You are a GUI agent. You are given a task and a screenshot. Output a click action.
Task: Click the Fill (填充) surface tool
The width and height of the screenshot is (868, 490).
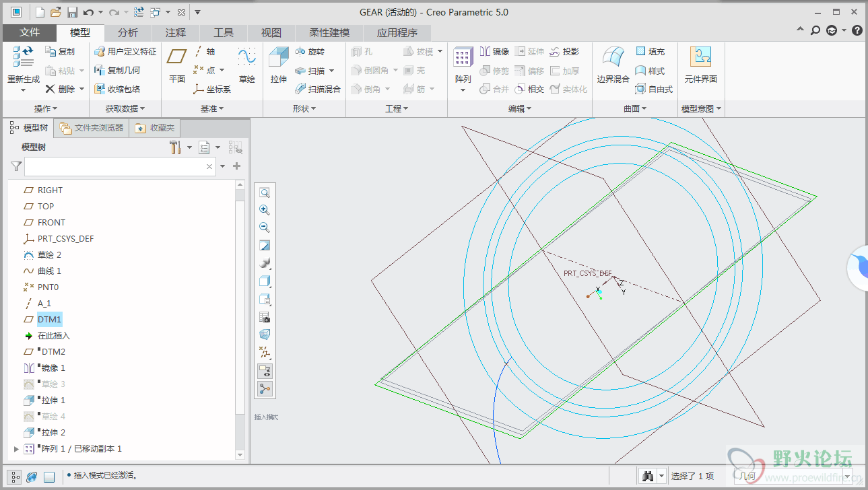(650, 51)
